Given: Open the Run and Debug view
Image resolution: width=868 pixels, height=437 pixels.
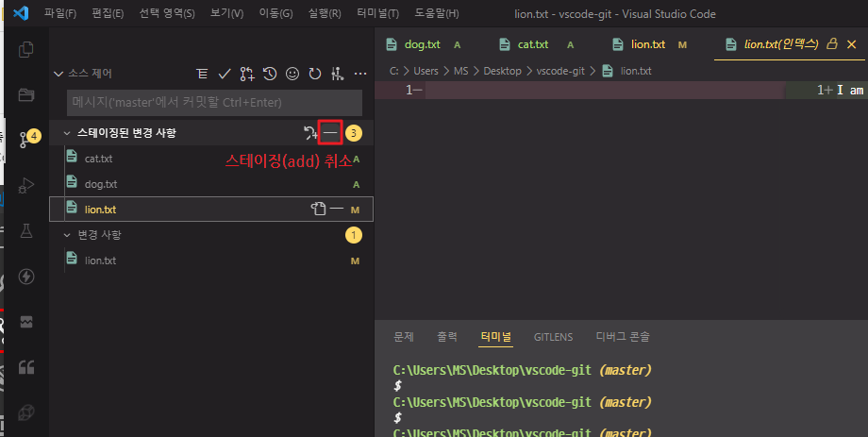Looking at the screenshot, I should 26,185.
